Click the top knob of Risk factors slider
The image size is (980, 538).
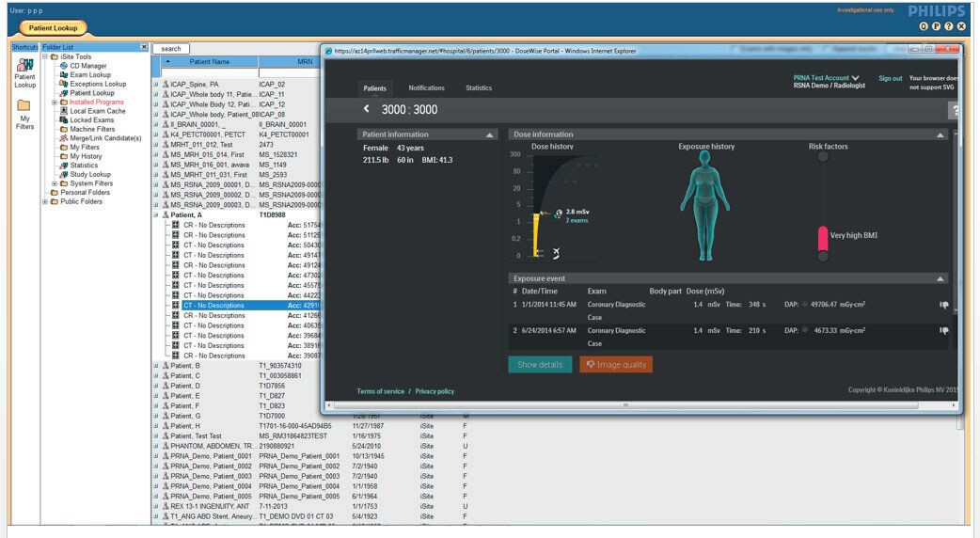click(823, 156)
